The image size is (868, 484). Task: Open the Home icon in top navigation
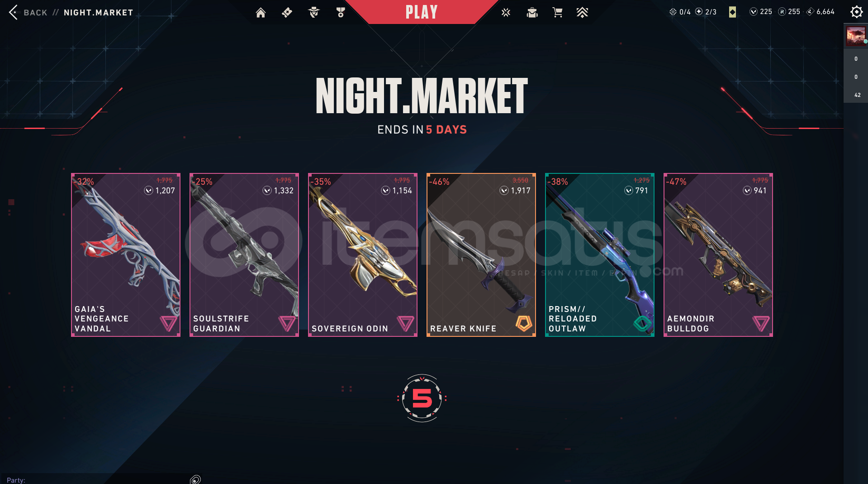click(x=261, y=13)
